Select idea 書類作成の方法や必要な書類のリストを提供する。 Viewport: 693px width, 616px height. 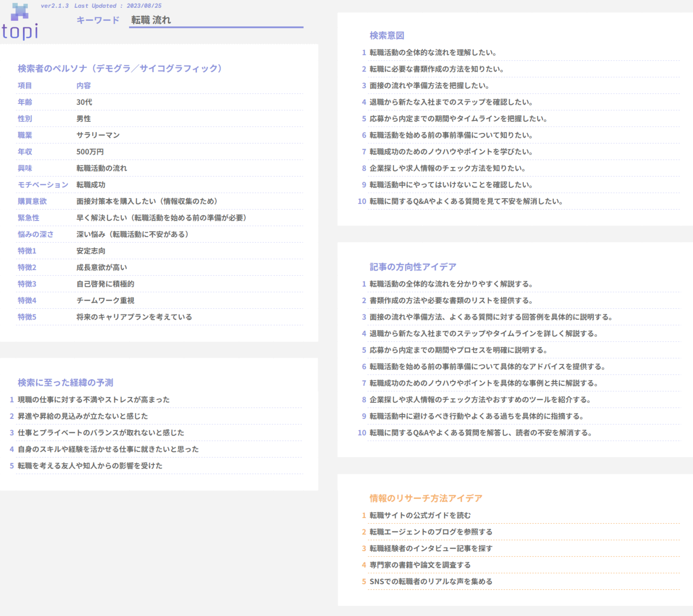(x=452, y=301)
